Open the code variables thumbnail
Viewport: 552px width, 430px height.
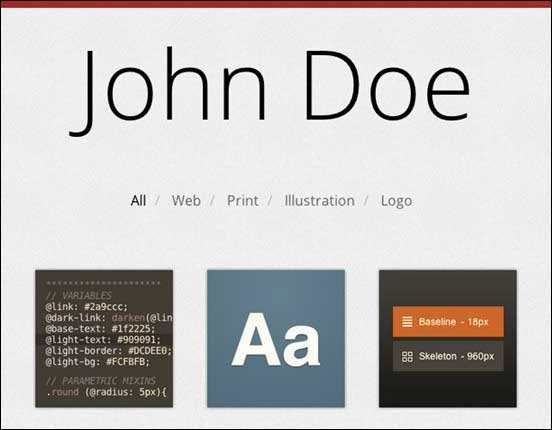[x=104, y=338]
